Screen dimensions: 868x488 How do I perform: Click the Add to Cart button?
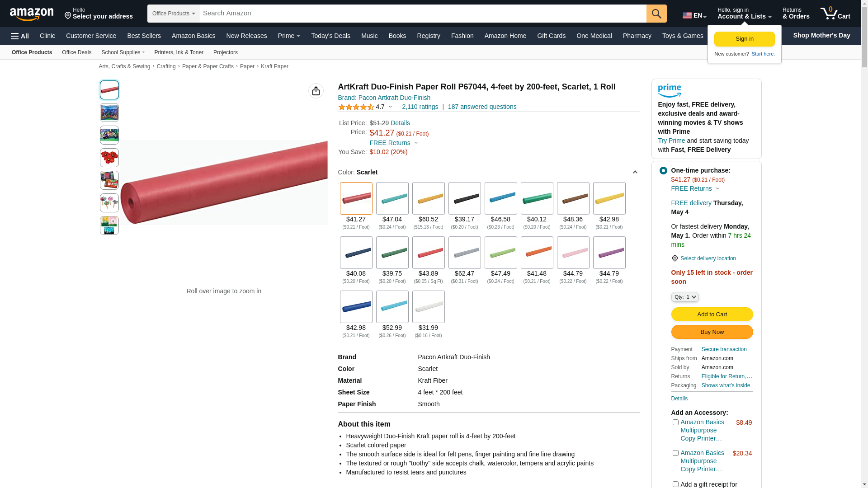712,314
